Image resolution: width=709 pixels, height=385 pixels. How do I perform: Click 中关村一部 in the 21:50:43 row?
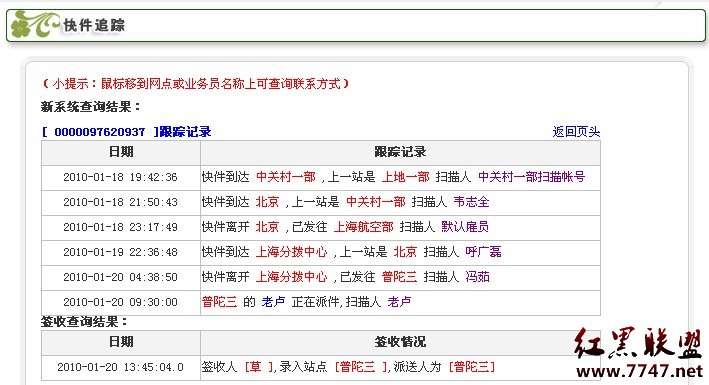pyautogui.click(x=376, y=202)
